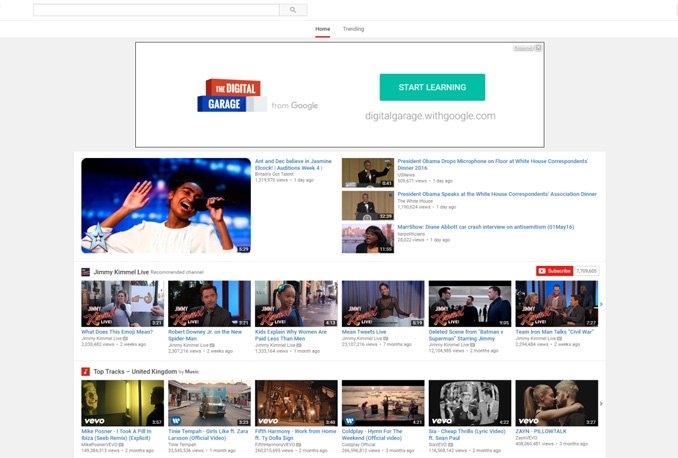
Task: Open Mean Tweets Live video thumbnail
Action: pyautogui.click(x=383, y=304)
